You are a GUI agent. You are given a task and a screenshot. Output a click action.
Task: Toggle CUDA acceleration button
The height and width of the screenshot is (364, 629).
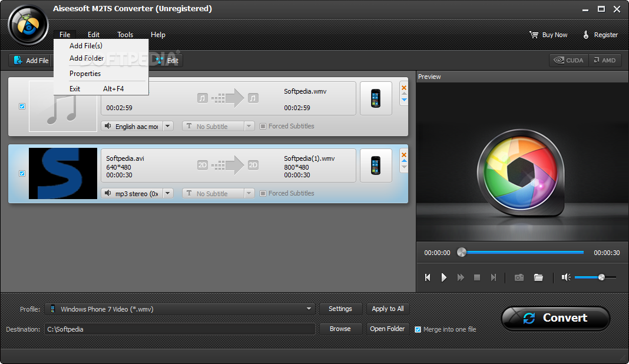569,60
